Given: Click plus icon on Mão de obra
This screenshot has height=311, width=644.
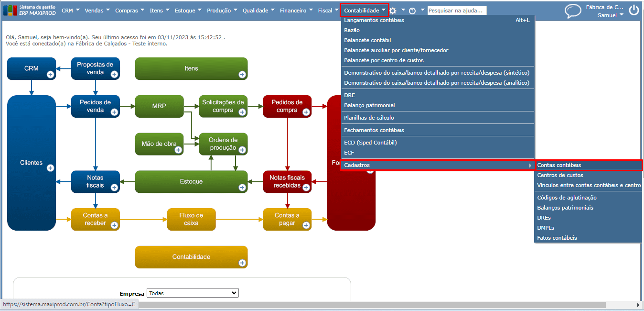Looking at the screenshot, I should pos(178,150).
